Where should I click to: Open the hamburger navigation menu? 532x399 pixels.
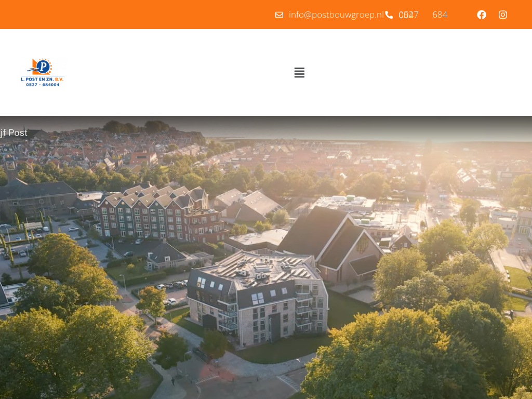pyautogui.click(x=299, y=73)
